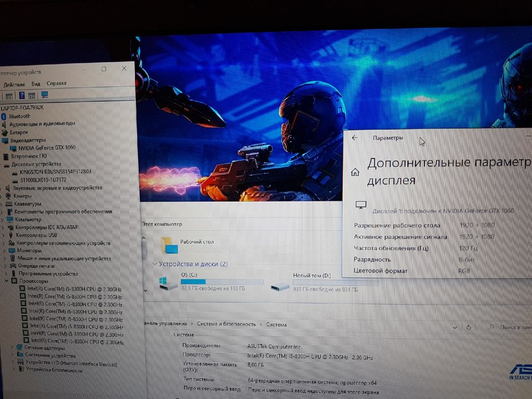This screenshot has height=399, width=532.
Task: Select the LAPTOP-FOA793UK root node
Action: 22,108
